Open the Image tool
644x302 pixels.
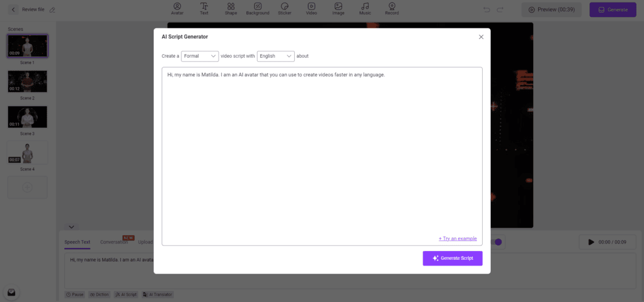[338, 9]
